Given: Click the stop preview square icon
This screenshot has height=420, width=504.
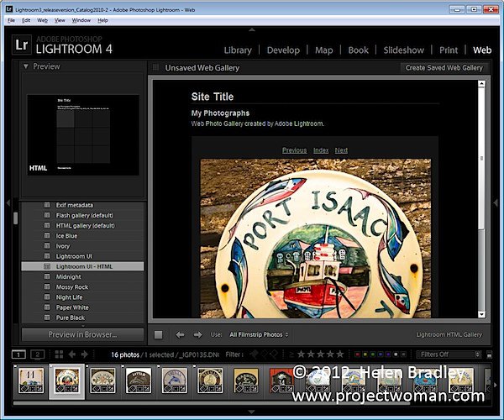Looking at the screenshot, I should [158, 335].
